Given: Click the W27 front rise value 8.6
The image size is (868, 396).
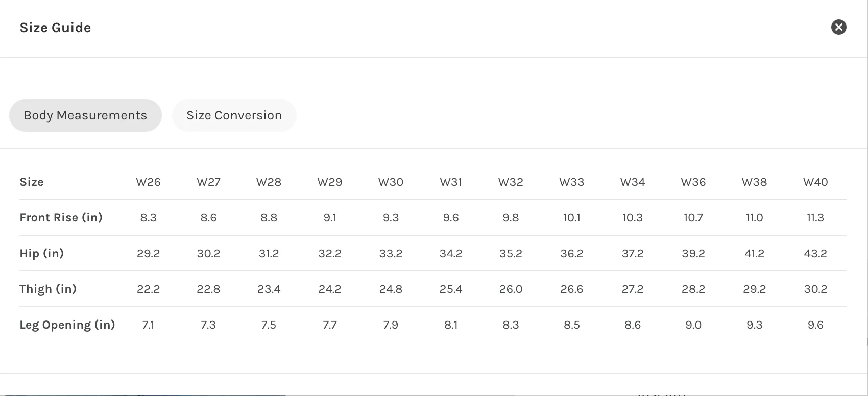Looking at the screenshot, I should [x=208, y=218].
